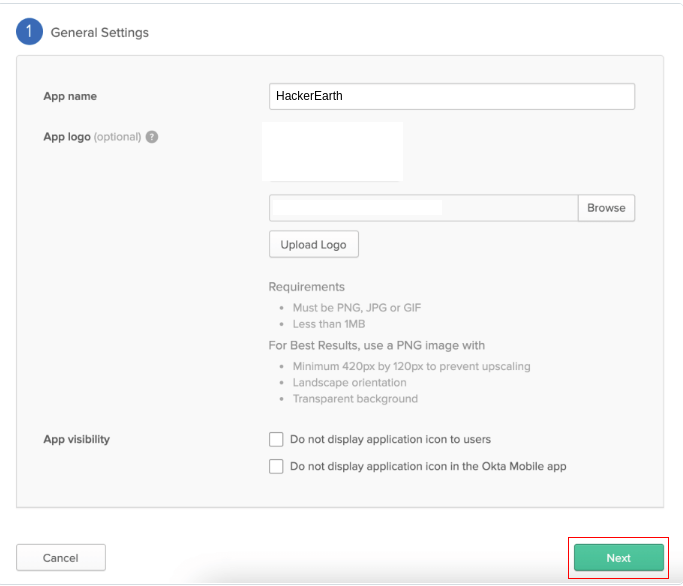Focus the App name field containing HackerEarth
This screenshot has height=586, width=683.
click(452, 96)
